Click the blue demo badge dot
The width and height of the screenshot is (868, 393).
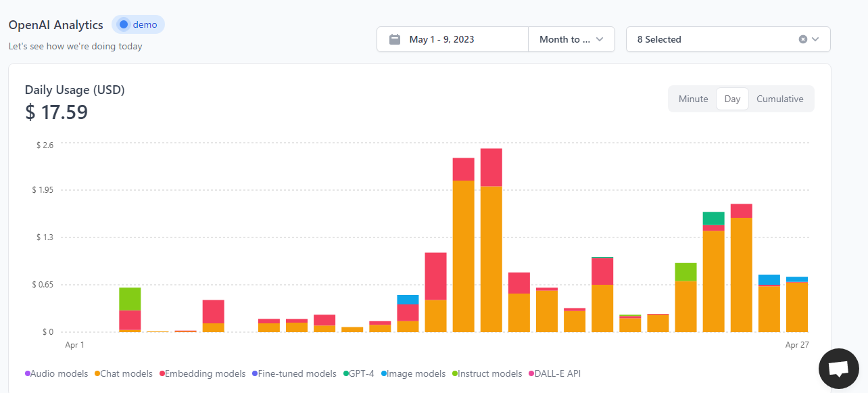(x=123, y=25)
